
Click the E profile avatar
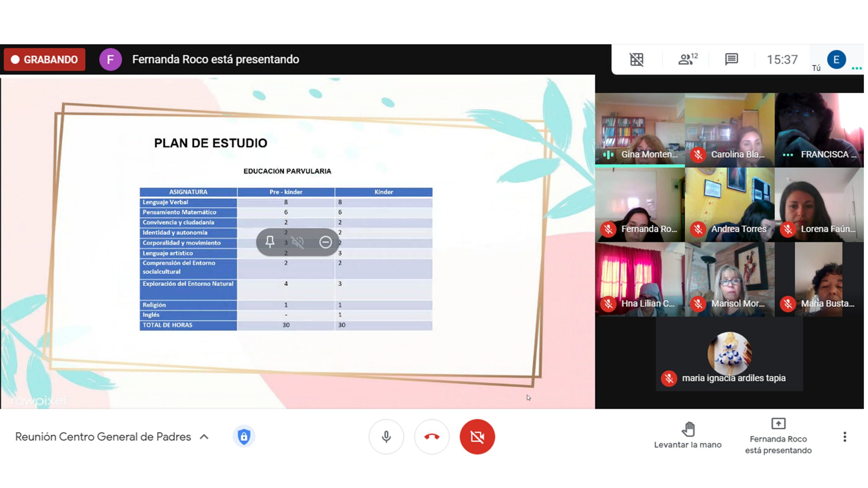(x=836, y=60)
